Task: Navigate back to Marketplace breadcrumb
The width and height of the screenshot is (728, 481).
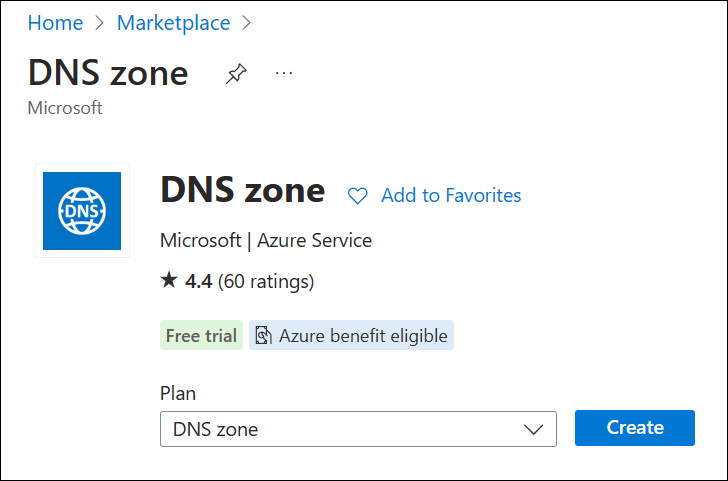Action: (173, 22)
